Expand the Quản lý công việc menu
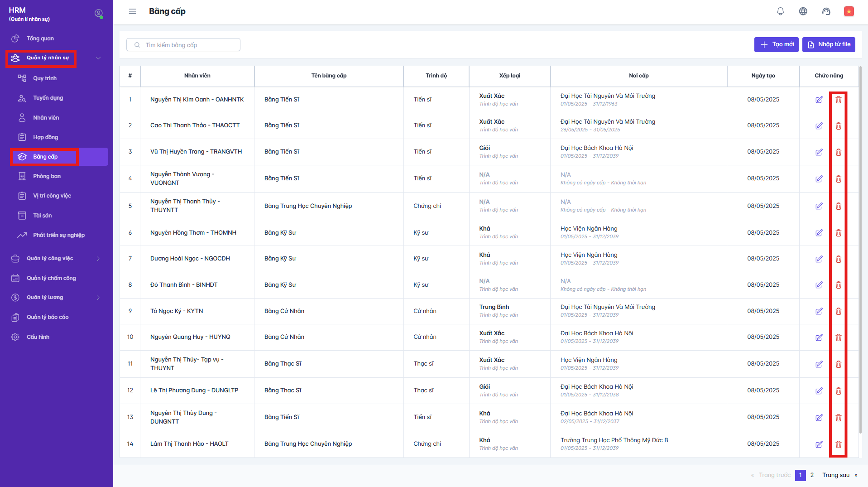This screenshot has height=487, width=868. [98, 259]
